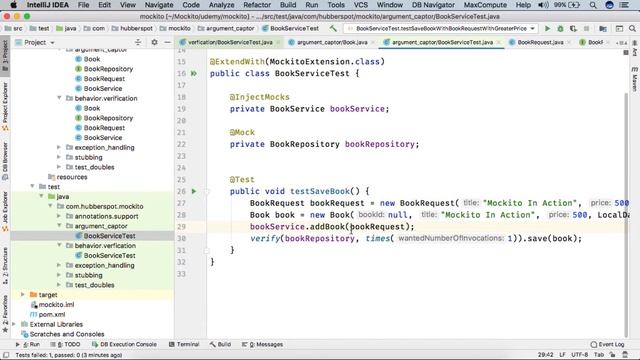
Task: Open the VCS menu
Action: coord(360,5)
